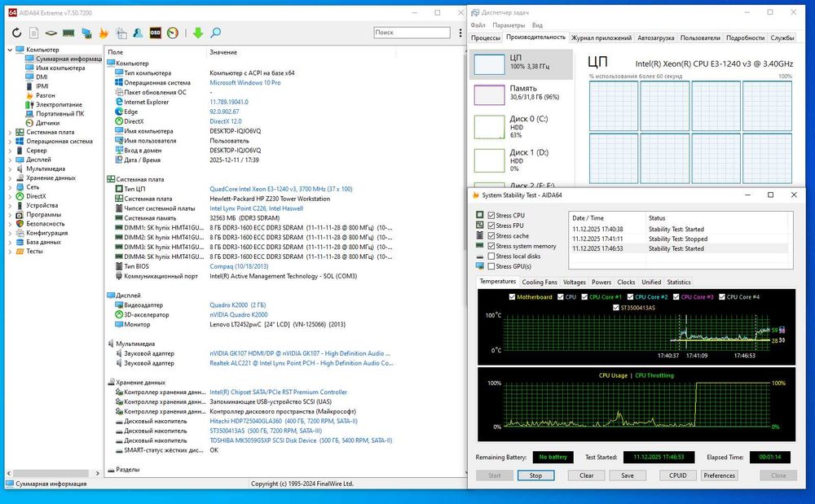Switch to the Cooling Fans tab
Screen dimensions: 815x504
pyautogui.click(x=539, y=283)
